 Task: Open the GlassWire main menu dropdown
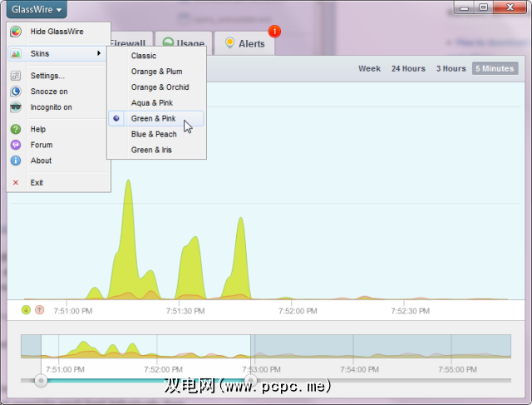pyautogui.click(x=37, y=9)
